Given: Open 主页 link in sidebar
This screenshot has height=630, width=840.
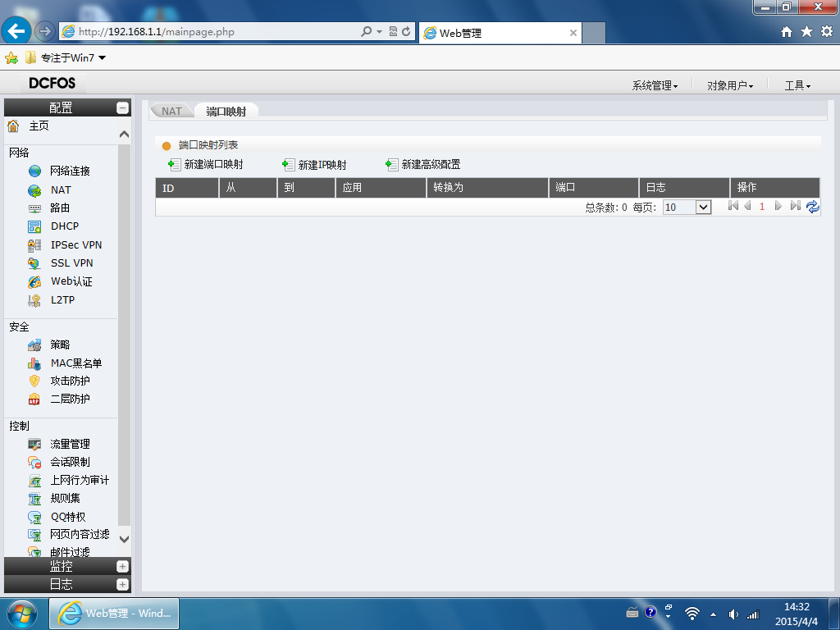Looking at the screenshot, I should tap(39, 126).
